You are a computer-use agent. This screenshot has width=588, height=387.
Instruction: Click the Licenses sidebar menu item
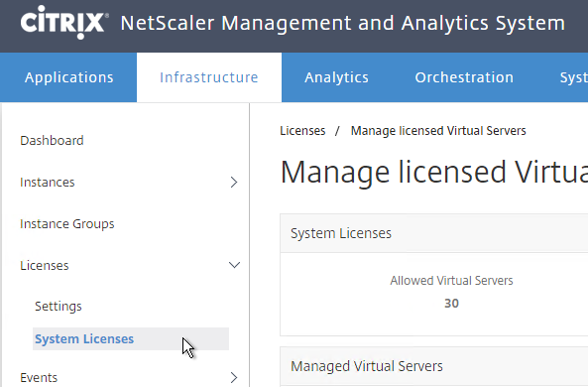click(45, 265)
